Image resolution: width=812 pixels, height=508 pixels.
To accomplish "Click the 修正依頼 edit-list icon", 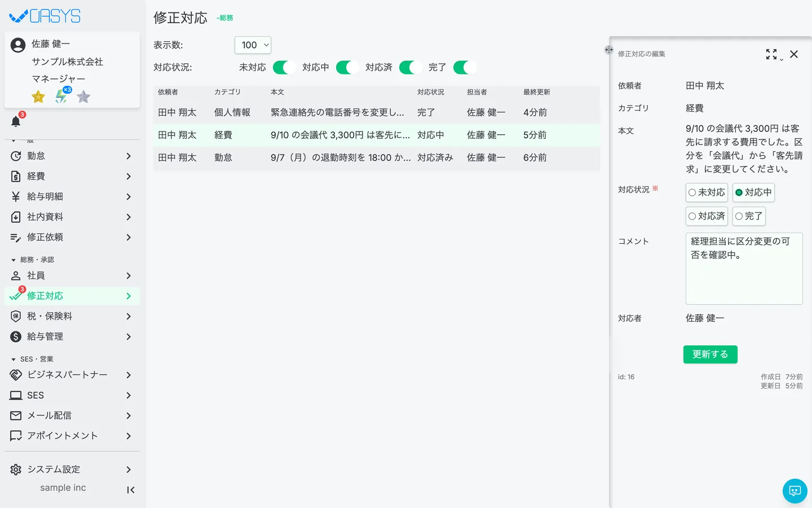I will coord(16,237).
